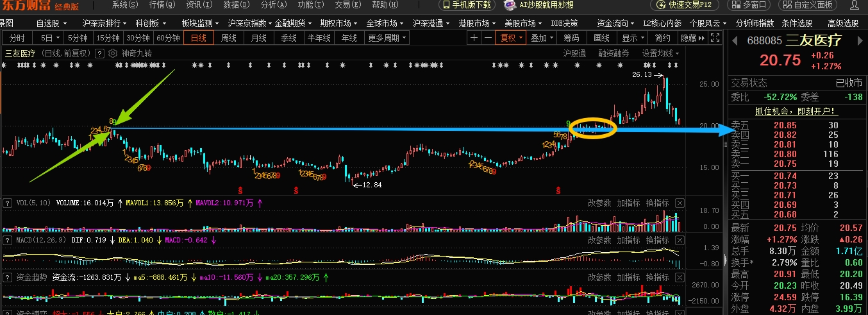Image resolution: width=868 pixels, height=315 pixels.
Task: Click the previous stock arrow beside 688085
Action: coord(735,41)
